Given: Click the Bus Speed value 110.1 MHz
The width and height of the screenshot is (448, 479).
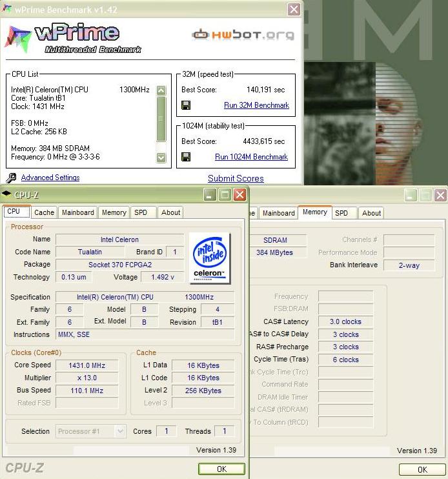Looking at the screenshot, I should pyautogui.click(x=87, y=391).
